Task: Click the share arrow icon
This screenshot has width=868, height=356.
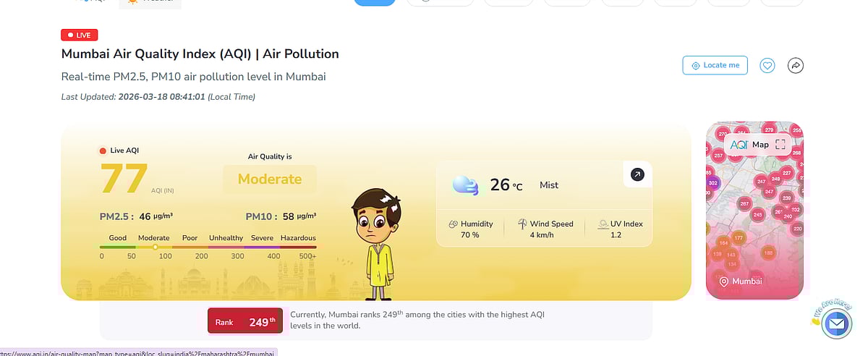Action: [x=796, y=65]
